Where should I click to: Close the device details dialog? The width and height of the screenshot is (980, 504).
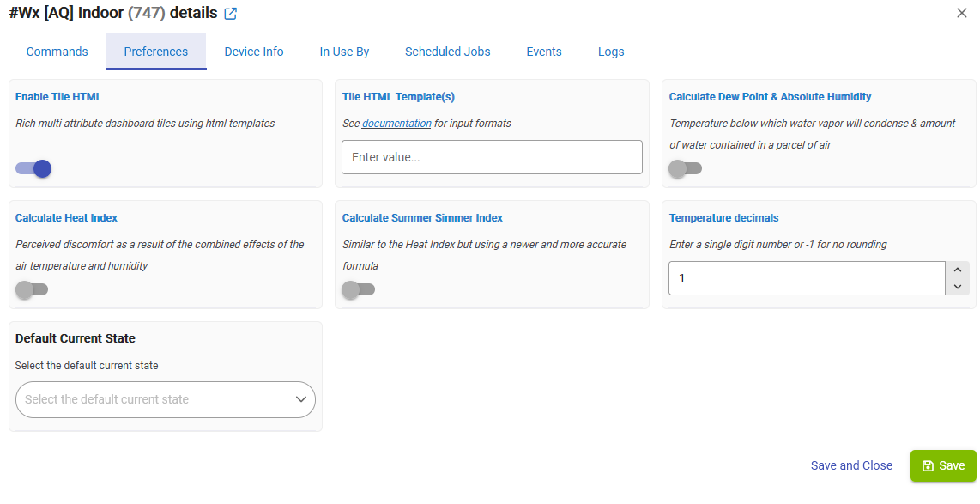click(962, 13)
